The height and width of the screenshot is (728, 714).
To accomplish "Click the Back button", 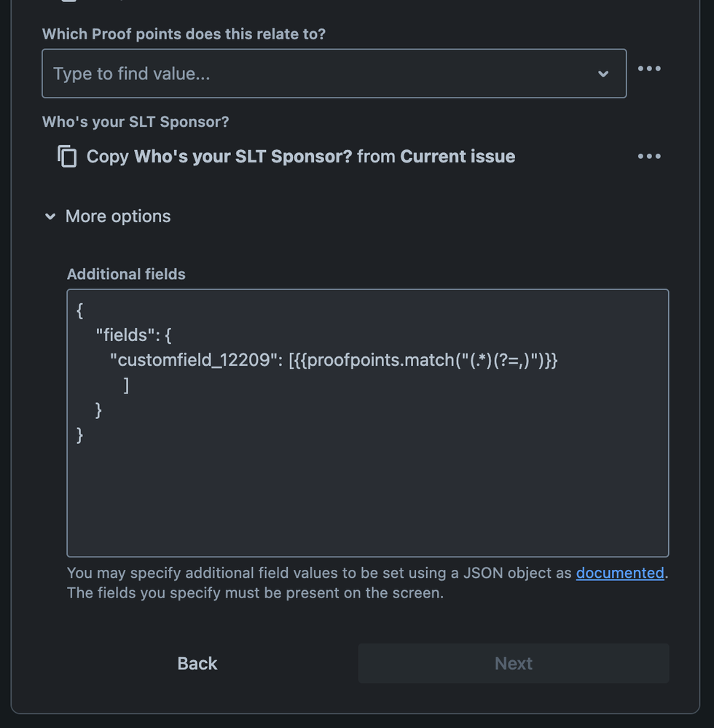I will pos(197,663).
